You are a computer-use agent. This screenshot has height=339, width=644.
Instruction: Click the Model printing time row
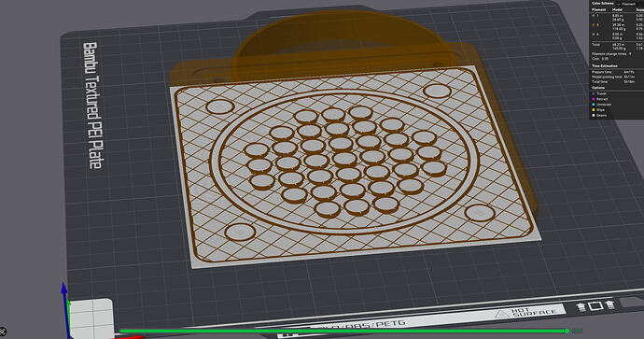[613, 77]
